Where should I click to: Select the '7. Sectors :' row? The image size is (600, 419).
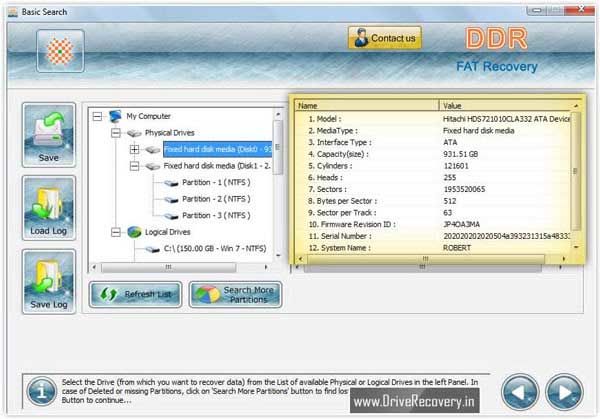(x=433, y=189)
